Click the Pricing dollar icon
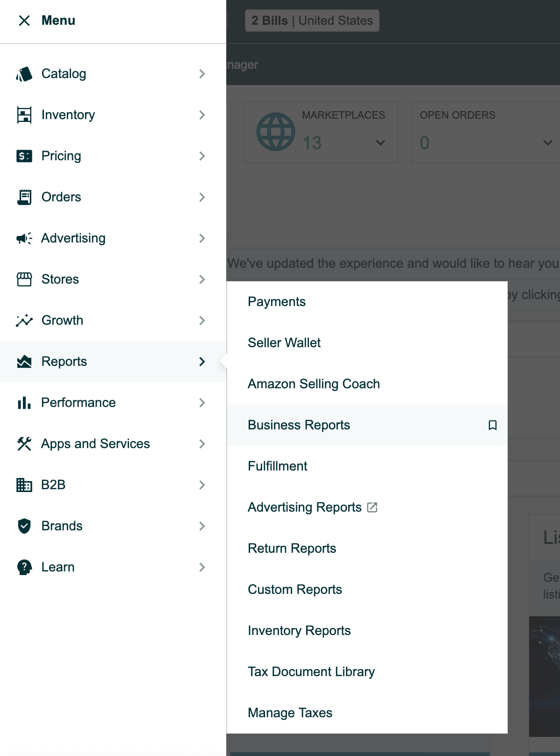 pos(24,156)
